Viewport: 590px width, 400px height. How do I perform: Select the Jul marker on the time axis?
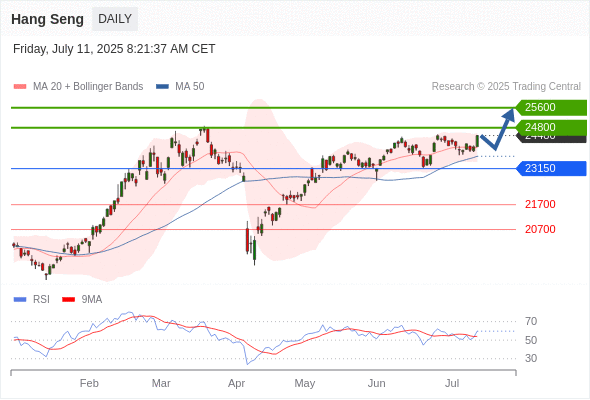point(452,383)
